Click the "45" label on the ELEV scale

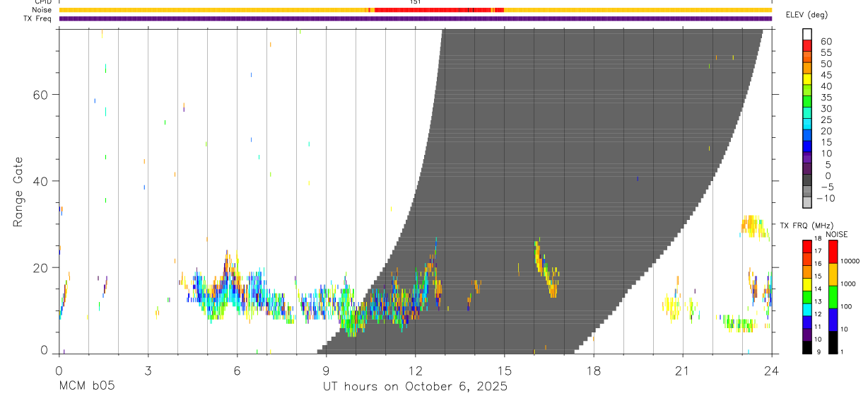[x=825, y=75]
